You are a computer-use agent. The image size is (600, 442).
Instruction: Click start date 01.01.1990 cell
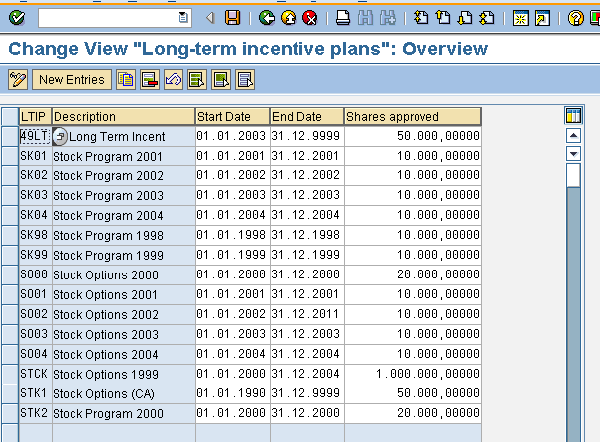pyautogui.click(x=233, y=393)
